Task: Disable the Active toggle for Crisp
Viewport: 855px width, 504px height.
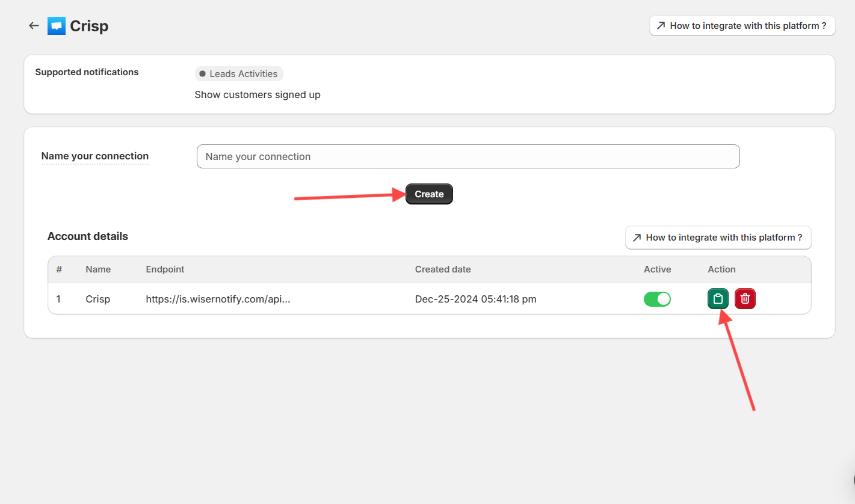Action: click(x=657, y=299)
